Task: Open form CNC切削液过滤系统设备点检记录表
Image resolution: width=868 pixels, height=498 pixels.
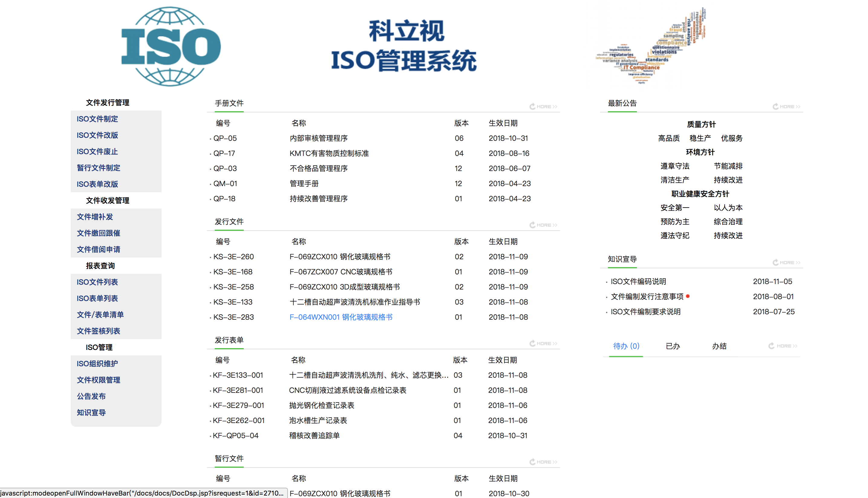Action: click(348, 390)
